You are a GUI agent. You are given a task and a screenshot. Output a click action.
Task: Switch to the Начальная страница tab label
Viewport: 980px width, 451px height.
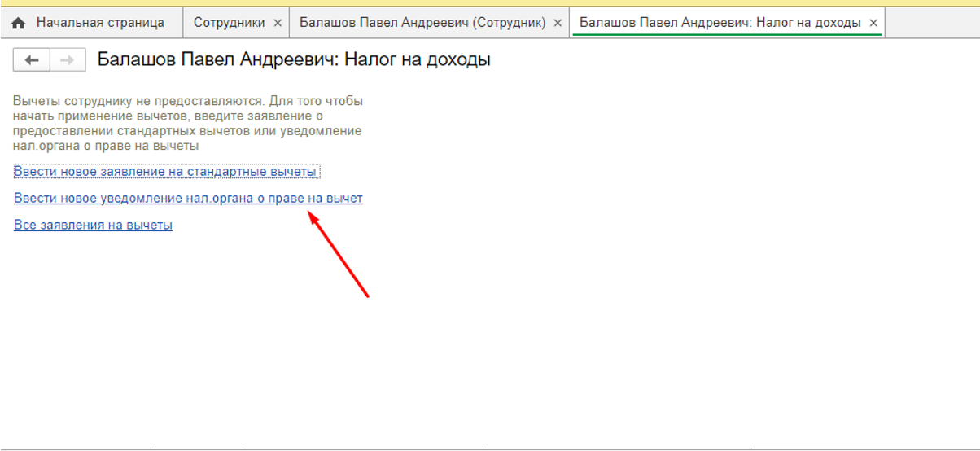click(100, 23)
